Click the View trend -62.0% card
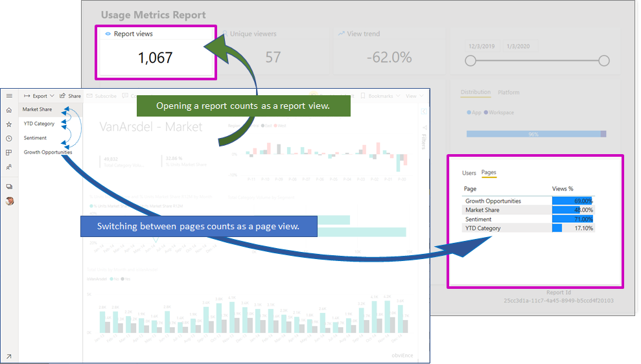 click(389, 52)
